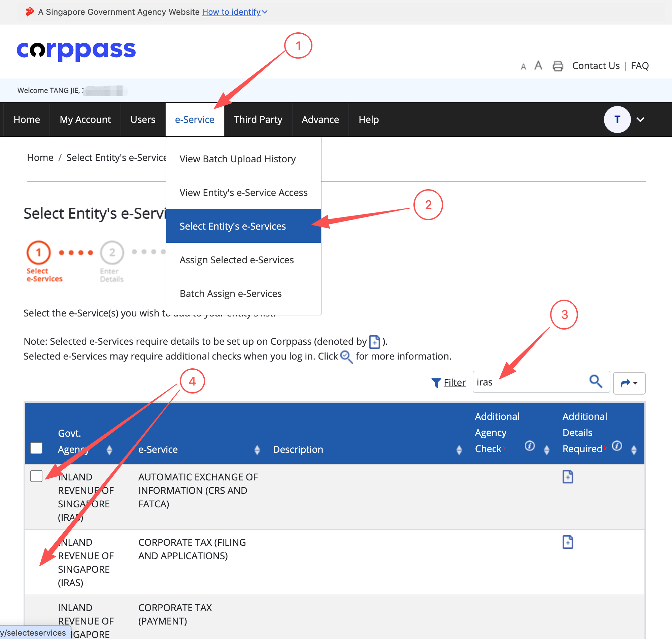The width and height of the screenshot is (672, 639).
Task: Click the FAQ link
Action: (639, 65)
